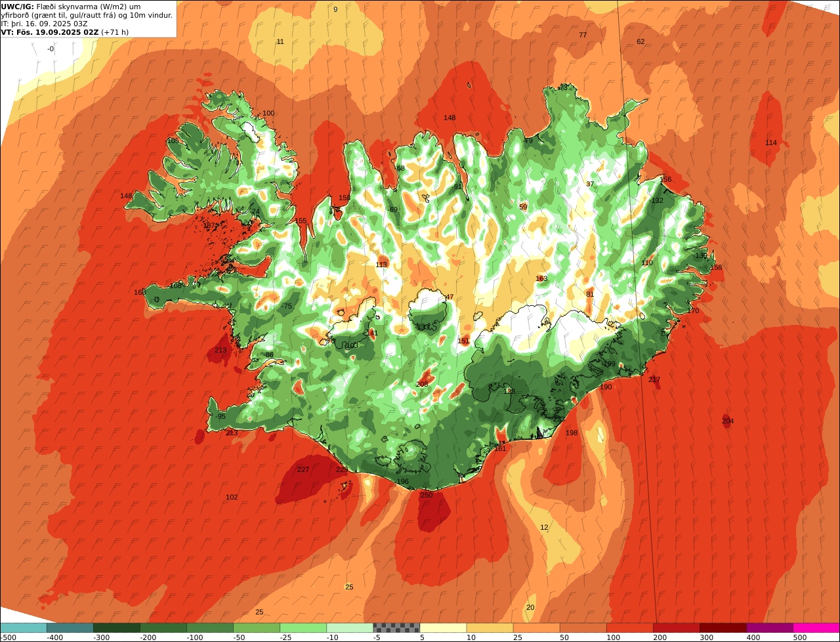The height and width of the screenshot is (642, 840).
Task: Click the value 37 in north Iceland
Action: pos(590,184)
